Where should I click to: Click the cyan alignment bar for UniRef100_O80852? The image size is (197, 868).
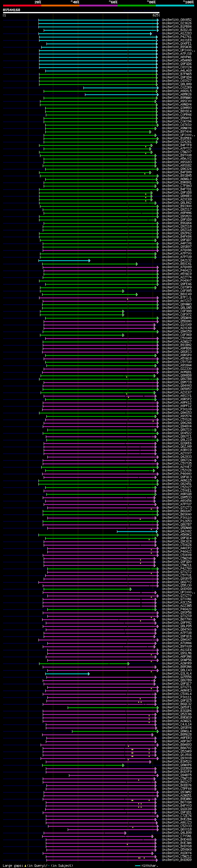(x=98, y=20)
